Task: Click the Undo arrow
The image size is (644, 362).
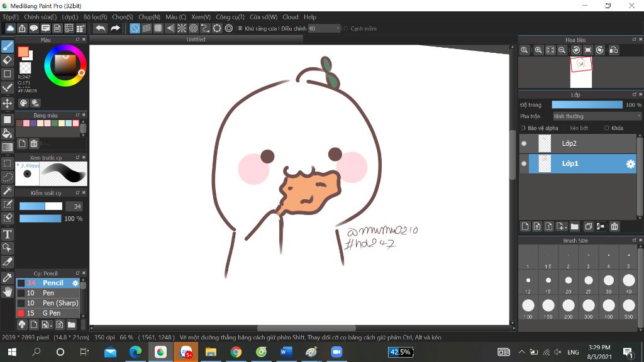Action: [x=100, y=28]
